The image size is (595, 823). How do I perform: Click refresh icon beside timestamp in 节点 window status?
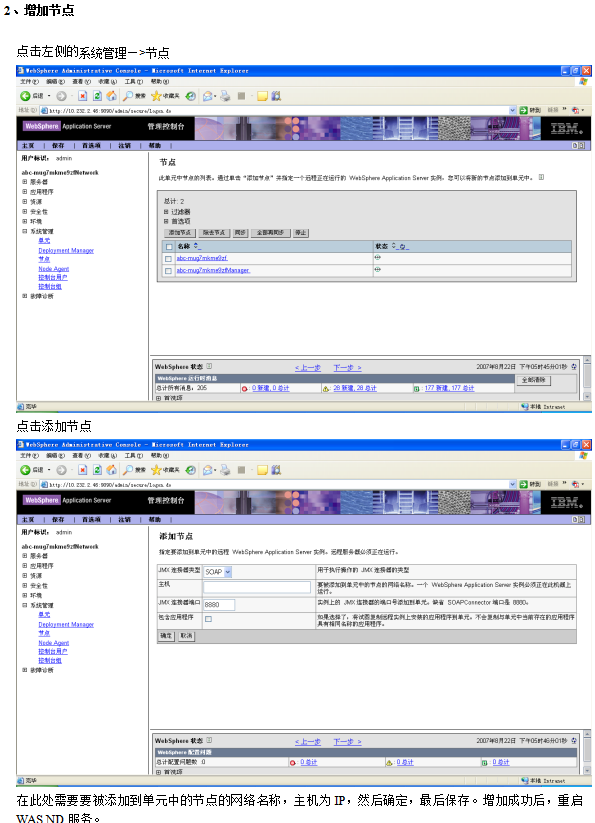pyautogui.click(x=574, y=367)
